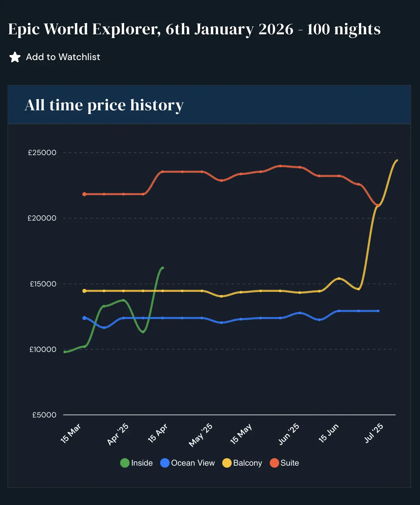Click the last Inside price point
420x505 pixels.
[163, 268]
